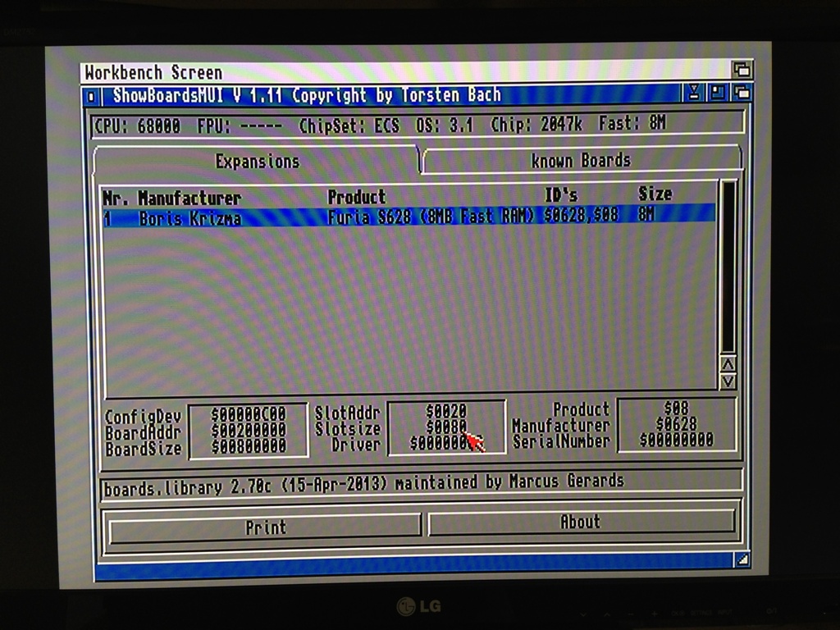The image size is (840, 630).
Task: Click the SlotSize value $0080
Action: click(445, 427)
